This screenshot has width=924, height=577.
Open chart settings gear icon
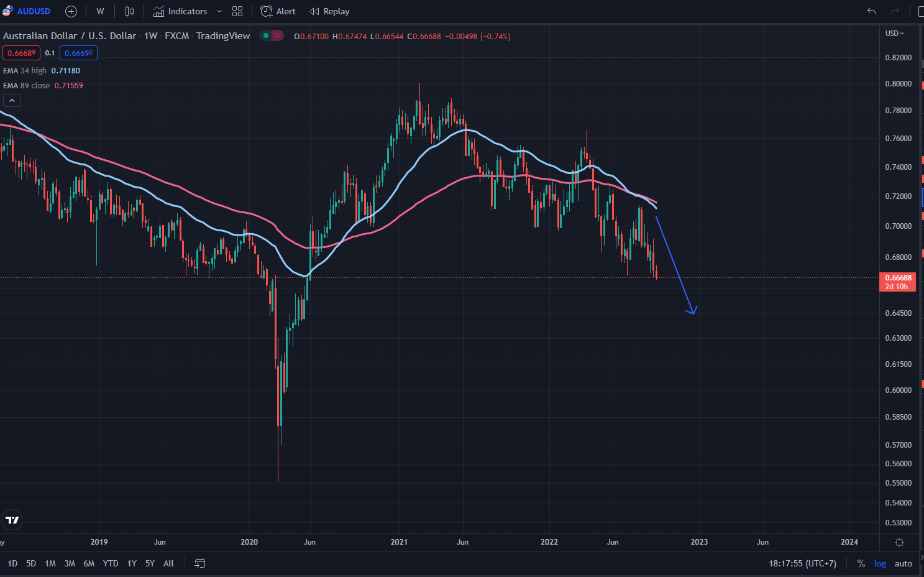click(899, 542)
